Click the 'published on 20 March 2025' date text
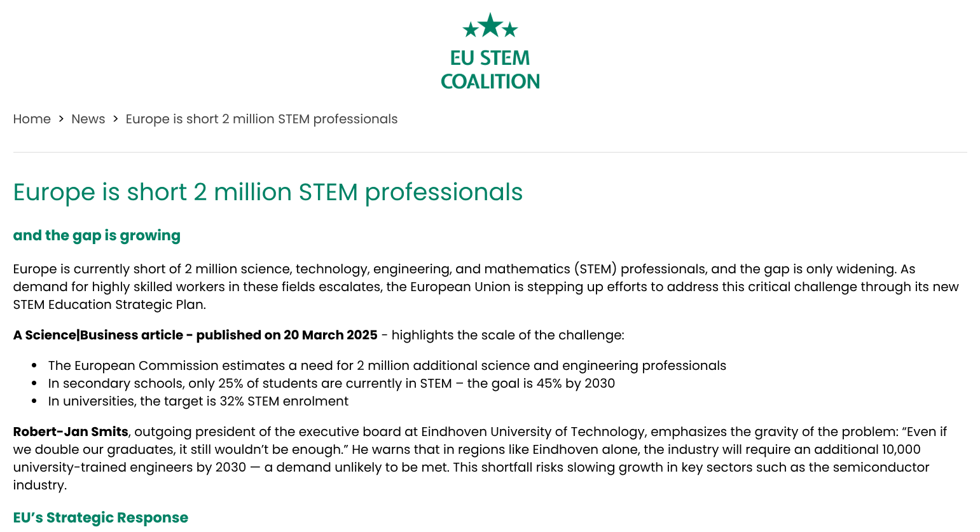The width and height of the screenshot is (980, 532). (x=287, y=335)
